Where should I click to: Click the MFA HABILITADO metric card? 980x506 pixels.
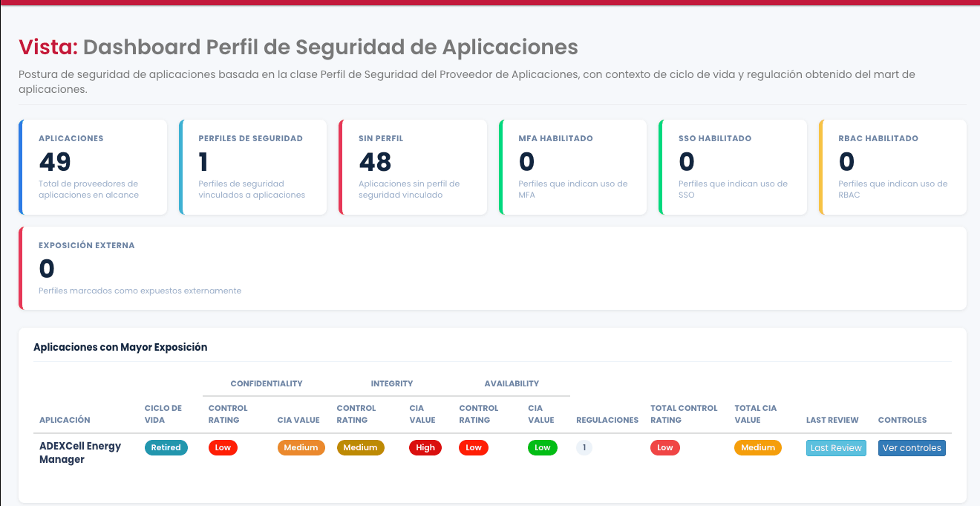[572, 166]
